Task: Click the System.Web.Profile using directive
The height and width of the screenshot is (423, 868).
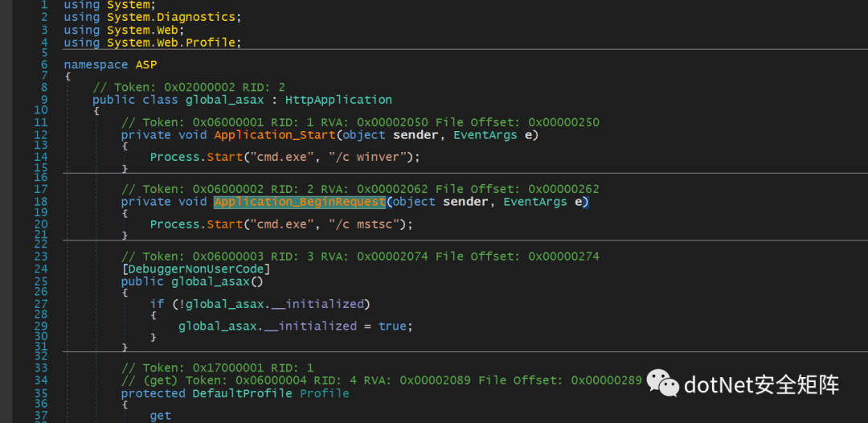Action: tap(174, 43)
